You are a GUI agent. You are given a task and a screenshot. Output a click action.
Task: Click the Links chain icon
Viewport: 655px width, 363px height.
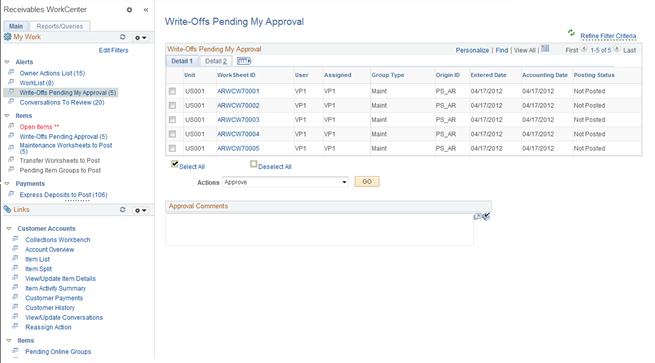pyautogui.click(x=8, y=209)
